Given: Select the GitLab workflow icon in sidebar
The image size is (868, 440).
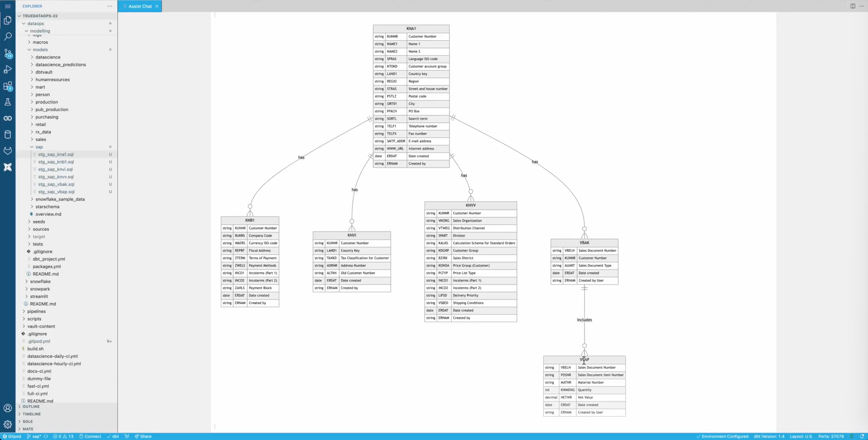Looking at the screenshot, I should (8, 151).
